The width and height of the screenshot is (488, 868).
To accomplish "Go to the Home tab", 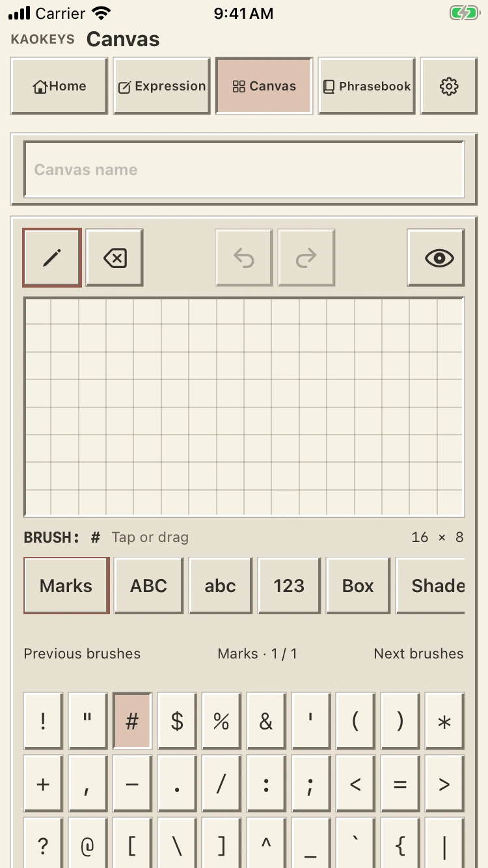I will [59, 86].
